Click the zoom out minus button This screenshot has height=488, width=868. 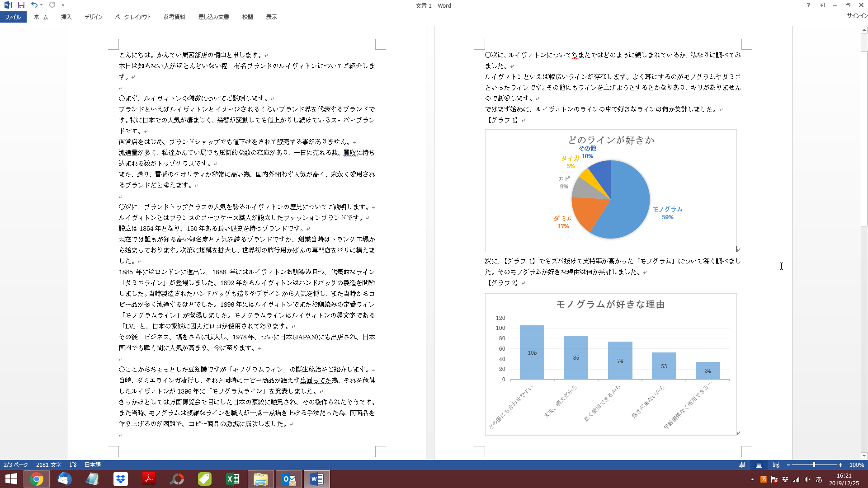pos(788,465)
